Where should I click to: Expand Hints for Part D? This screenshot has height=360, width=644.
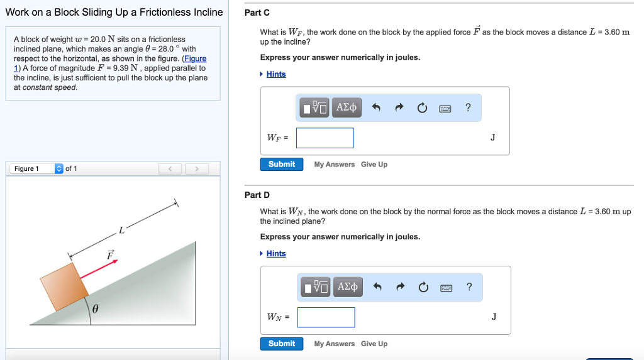pos(275,254)
